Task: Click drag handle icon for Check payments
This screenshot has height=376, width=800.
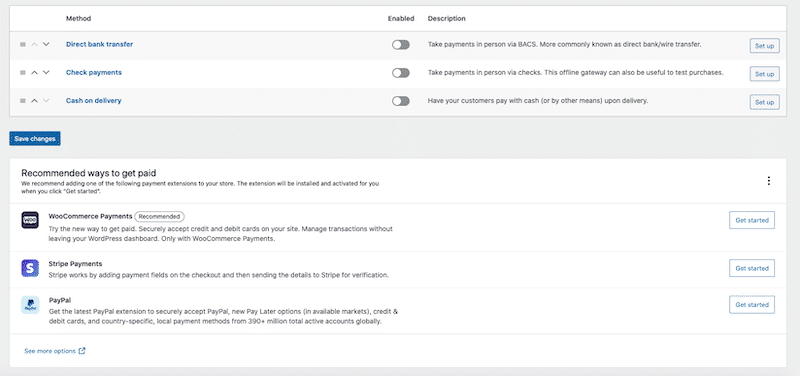Action: [22, 72]
